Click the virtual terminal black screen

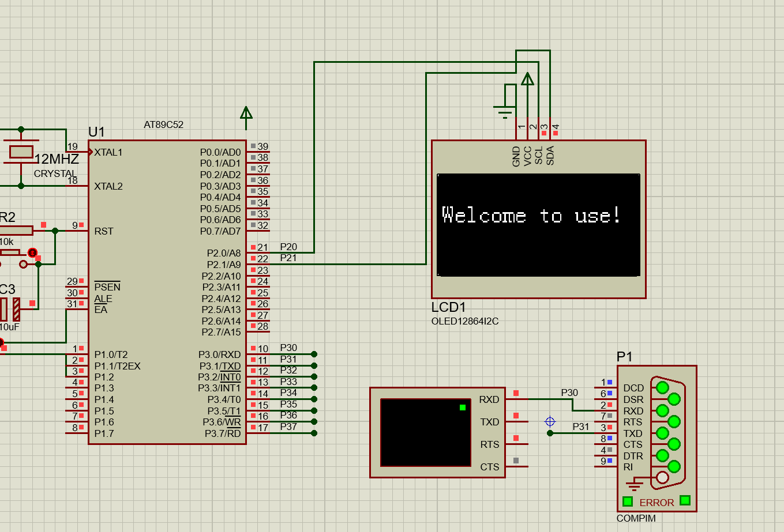pos(426,432)
